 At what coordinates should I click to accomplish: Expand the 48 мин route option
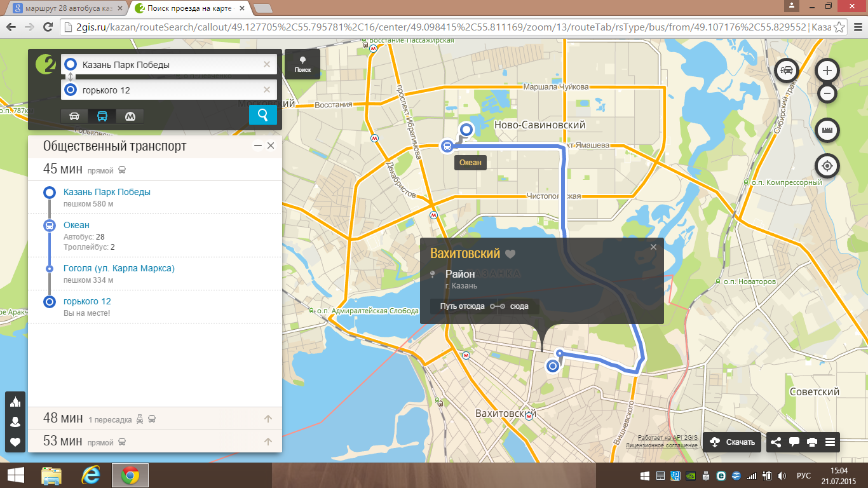tap(155, 419)
